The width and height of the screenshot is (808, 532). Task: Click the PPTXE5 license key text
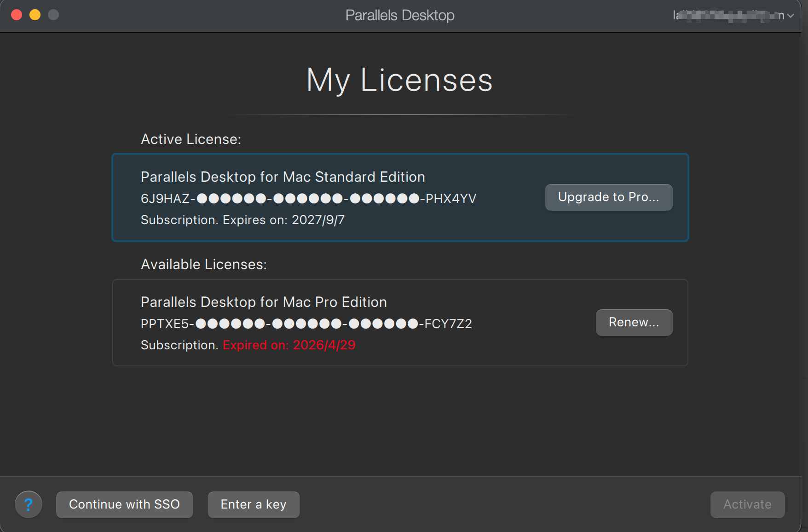click(306, 324)
